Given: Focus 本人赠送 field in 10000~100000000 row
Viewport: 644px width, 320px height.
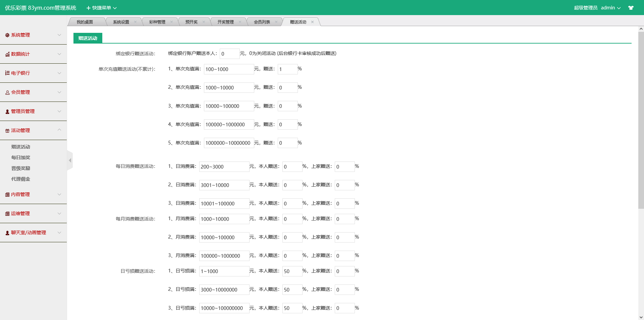Looking at the screenshot, I should coord(292,308).
